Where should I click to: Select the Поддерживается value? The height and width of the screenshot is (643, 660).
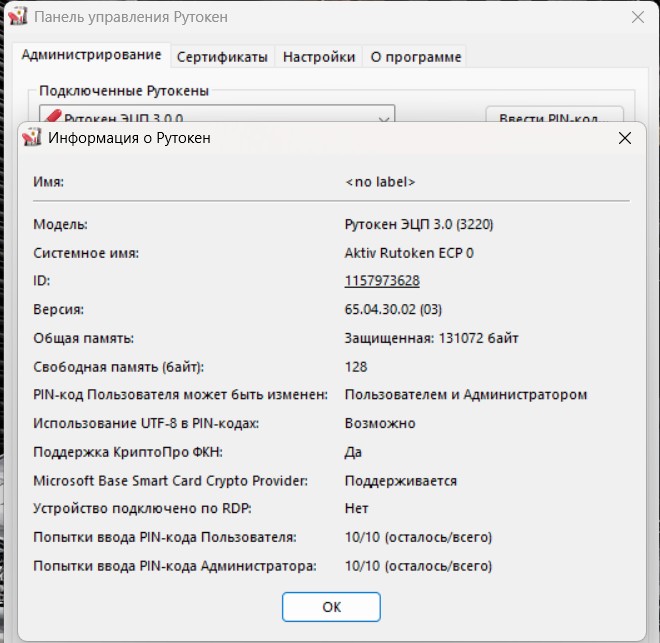(401, 481)
